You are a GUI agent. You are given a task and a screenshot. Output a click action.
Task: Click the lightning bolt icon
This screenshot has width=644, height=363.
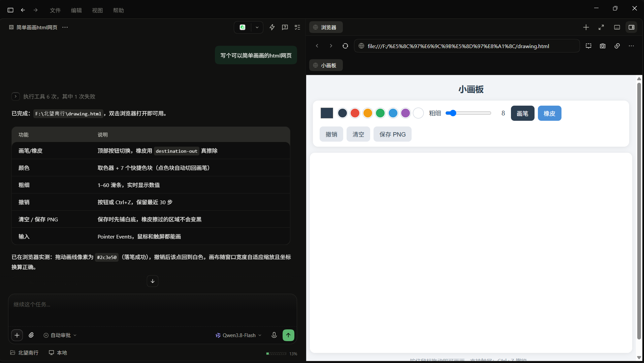pos(272,27)
